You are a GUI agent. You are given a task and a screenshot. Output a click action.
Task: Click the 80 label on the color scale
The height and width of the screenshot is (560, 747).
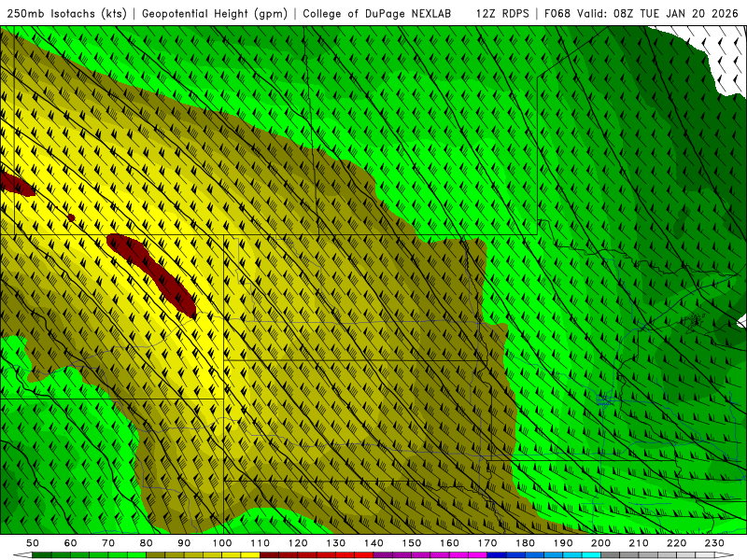(x=147, y=543)
